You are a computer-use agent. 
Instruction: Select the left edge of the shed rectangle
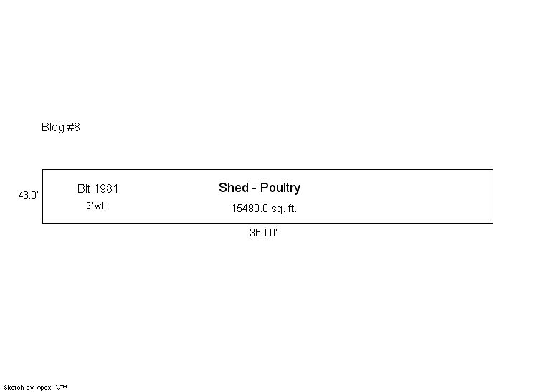43,196
